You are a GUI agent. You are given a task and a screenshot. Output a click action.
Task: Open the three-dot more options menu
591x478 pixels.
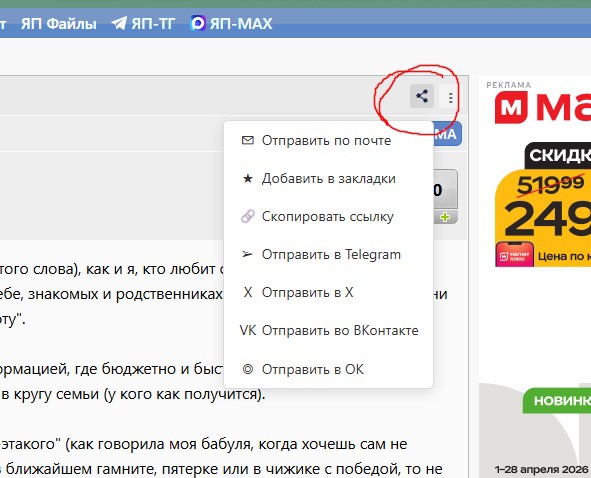(450, 98)
